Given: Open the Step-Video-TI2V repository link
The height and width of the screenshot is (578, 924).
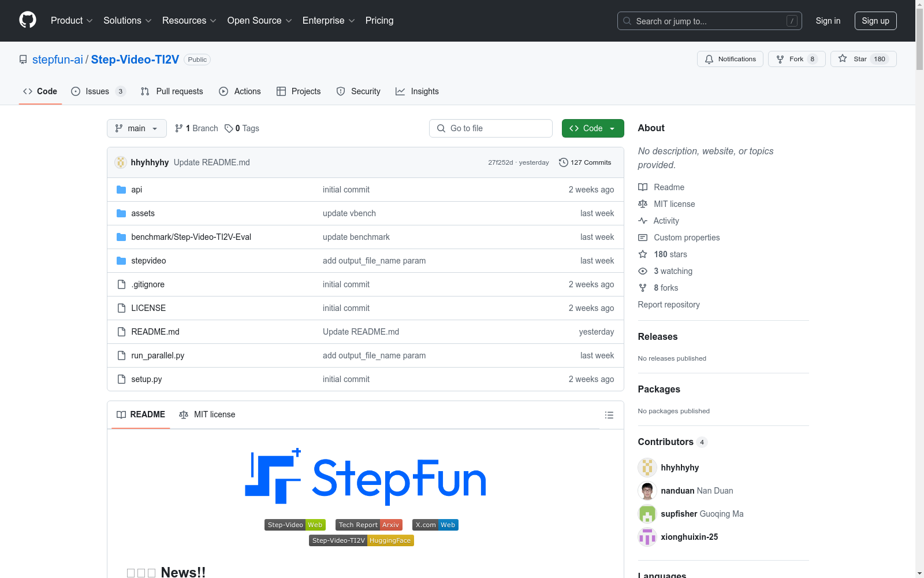Looking at the screenshot, I should tap(135, 60).
